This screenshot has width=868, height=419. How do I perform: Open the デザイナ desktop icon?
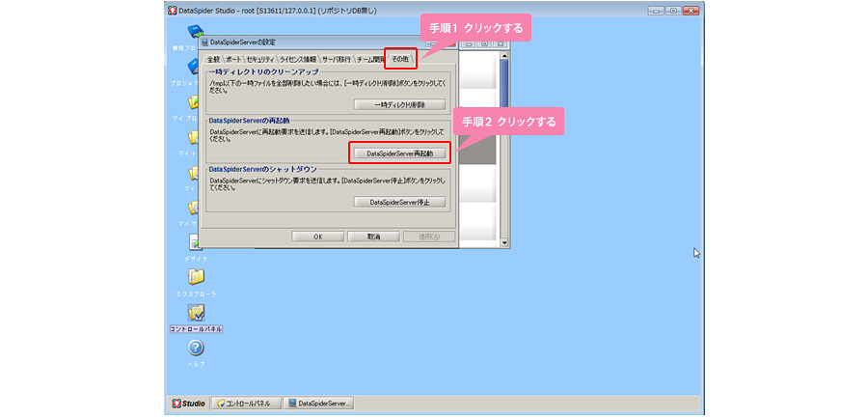tap(196, 243)
